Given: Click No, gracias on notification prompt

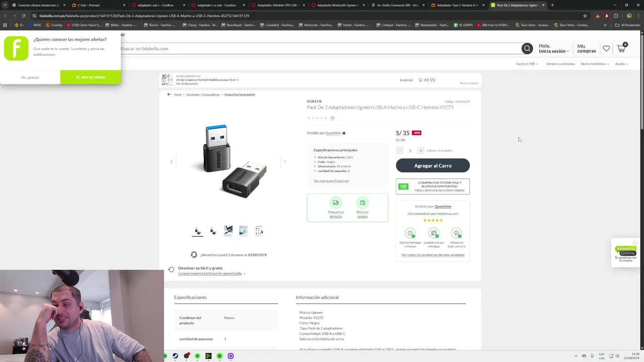Looking at the screenshot, I should point(30,77).
